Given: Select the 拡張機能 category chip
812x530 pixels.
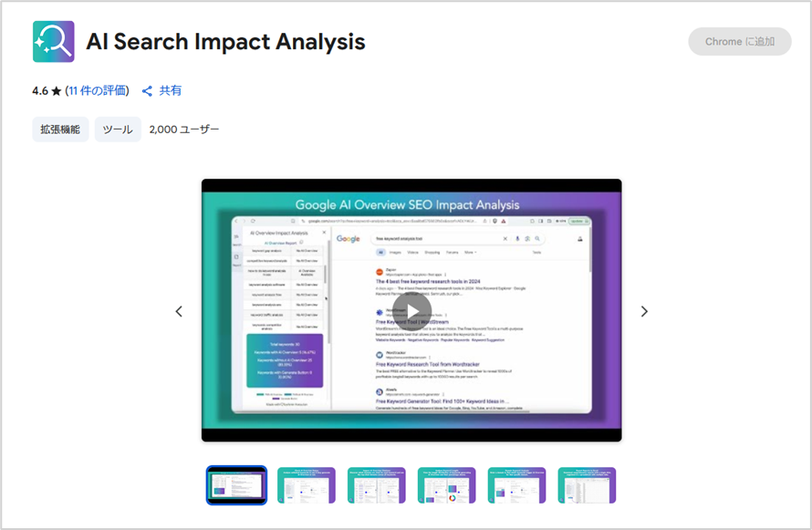Looking at the screenshot, I should click(x=60, y=130).
